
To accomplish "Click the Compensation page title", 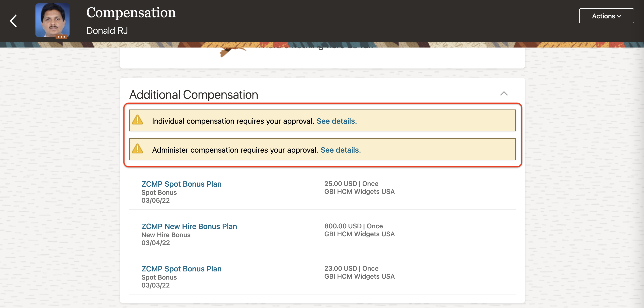I will click(x=131, y=13).
